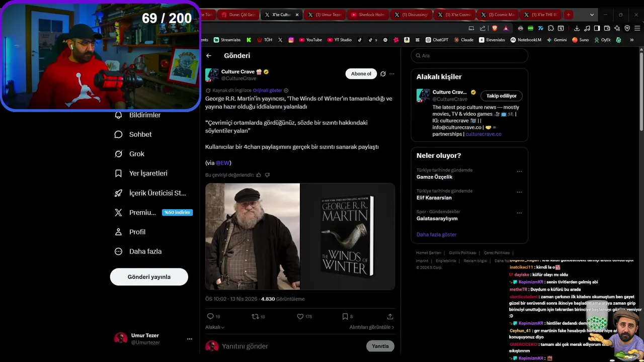Open the browser downloads icon
644x362 pixels.
coord(577,28)
